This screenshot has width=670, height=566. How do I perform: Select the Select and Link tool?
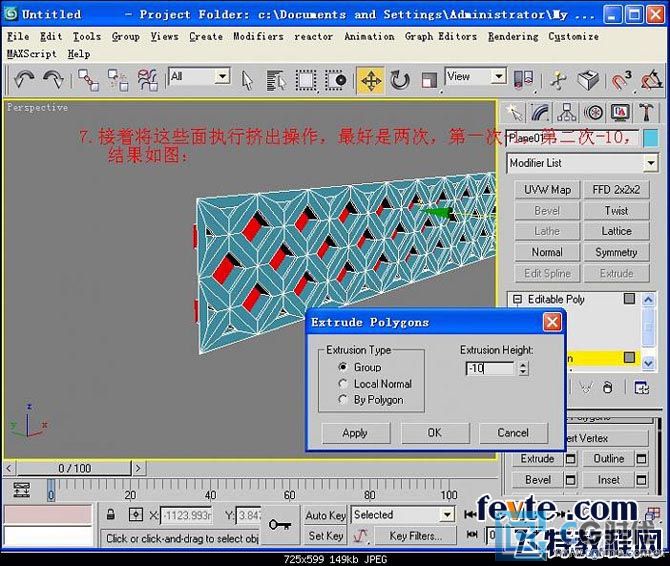(x=88, y=80)
